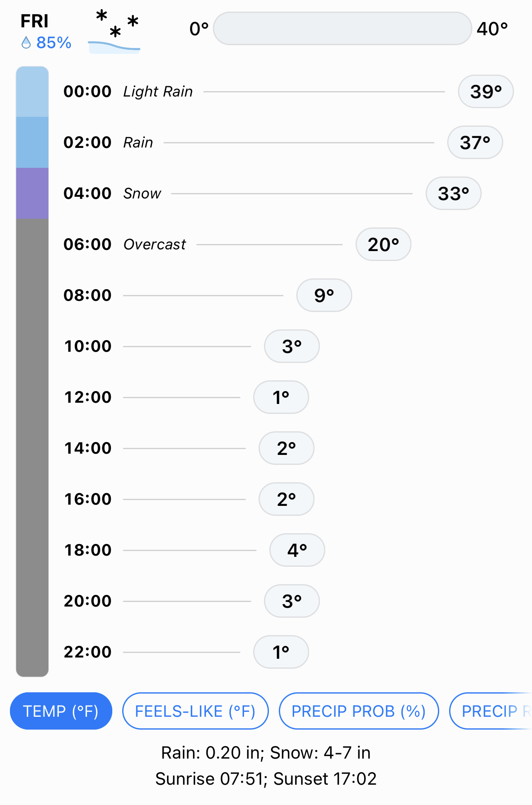
Task: Tap the 4° bubble at 18:00
Action: click(x=297, y=550)
